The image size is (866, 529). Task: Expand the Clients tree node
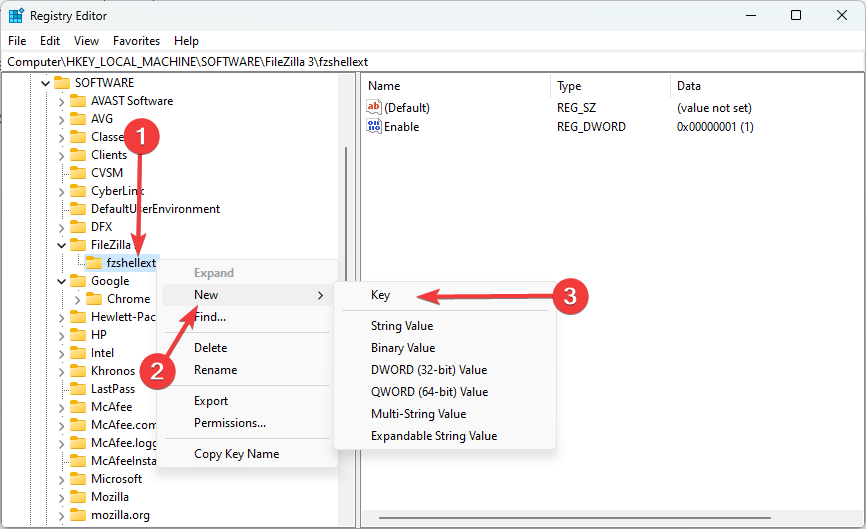(61, 155)
